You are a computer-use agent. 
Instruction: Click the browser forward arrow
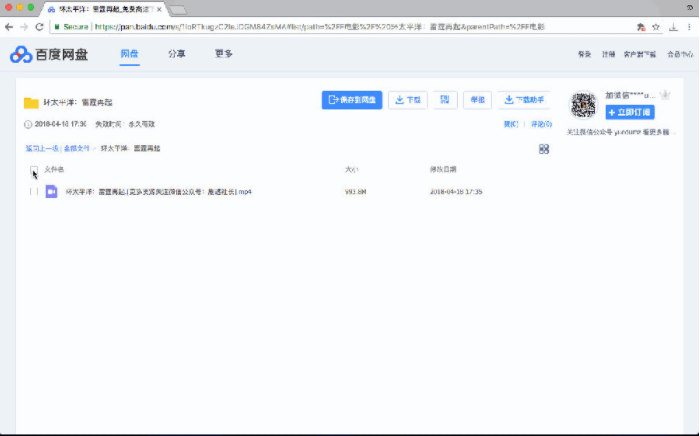pos(24,27)
